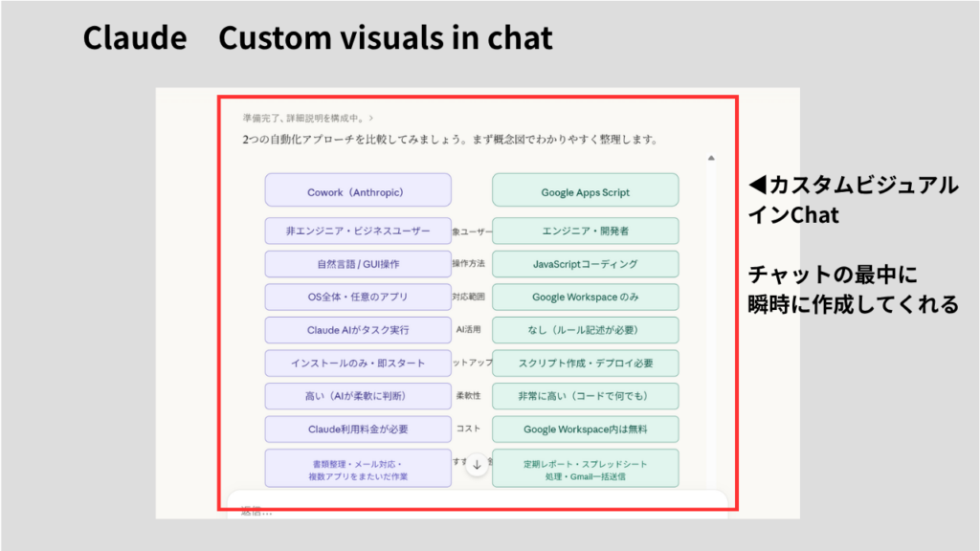Click the Google Workspace のみ box
The image size is (980, 551).
[x=585, y=297]
